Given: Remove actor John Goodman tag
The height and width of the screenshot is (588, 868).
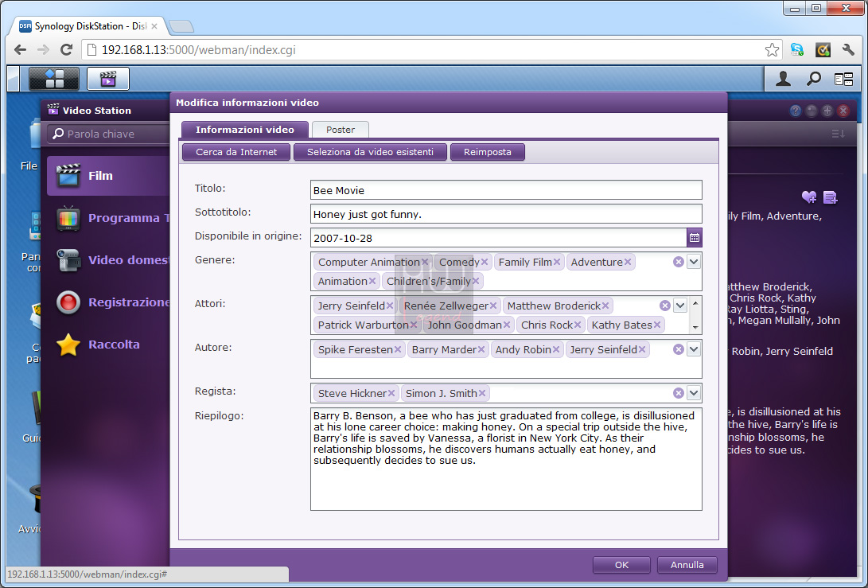Looking at the screenshot, I should 507,325.
